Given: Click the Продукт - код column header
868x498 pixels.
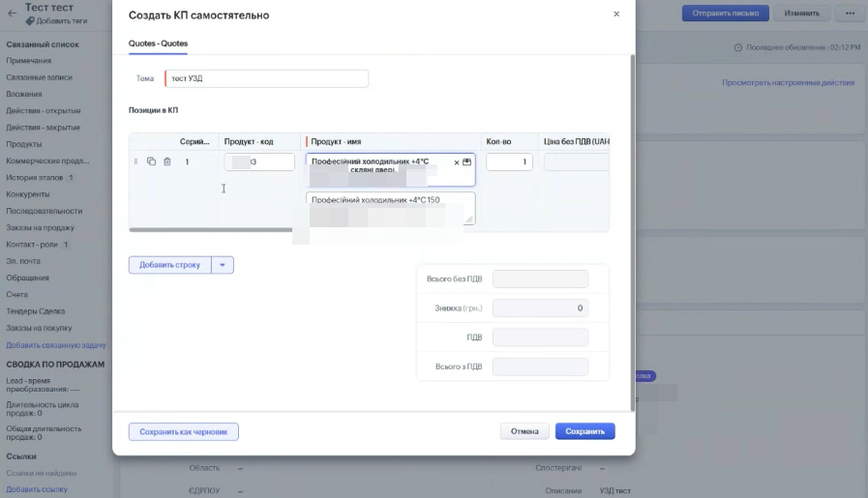Looking at the screenshot, I should click(x=249, y=141).
